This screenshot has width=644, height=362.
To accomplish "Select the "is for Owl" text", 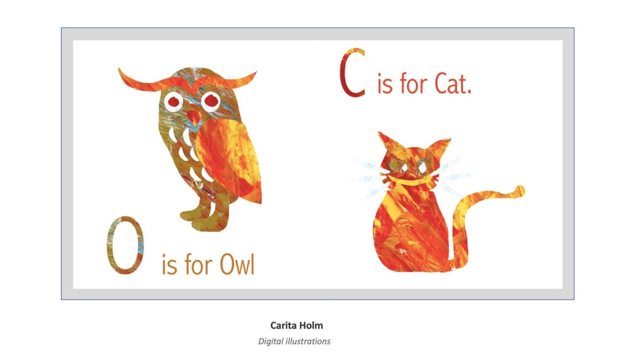I will click(208, 264).
